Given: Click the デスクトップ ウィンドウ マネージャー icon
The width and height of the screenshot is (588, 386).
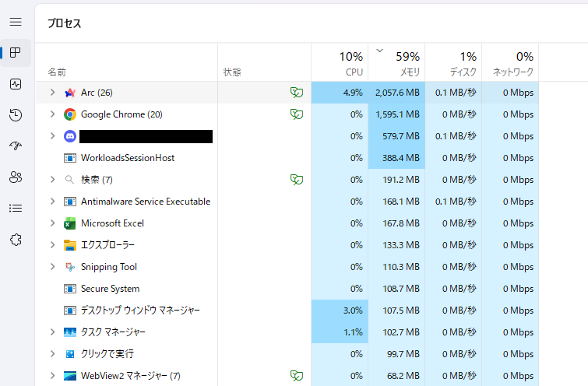Looking at the screenshot, I should (x=70, y=311).
